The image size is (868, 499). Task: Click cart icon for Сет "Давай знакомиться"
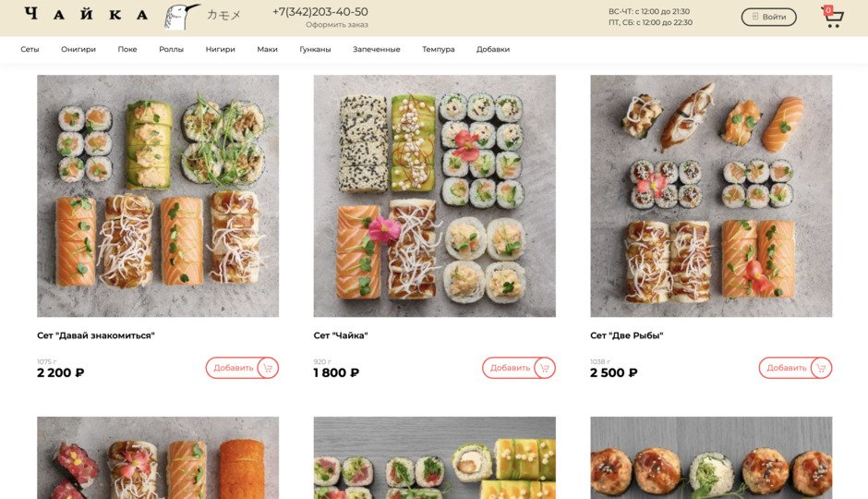[268, 368]
